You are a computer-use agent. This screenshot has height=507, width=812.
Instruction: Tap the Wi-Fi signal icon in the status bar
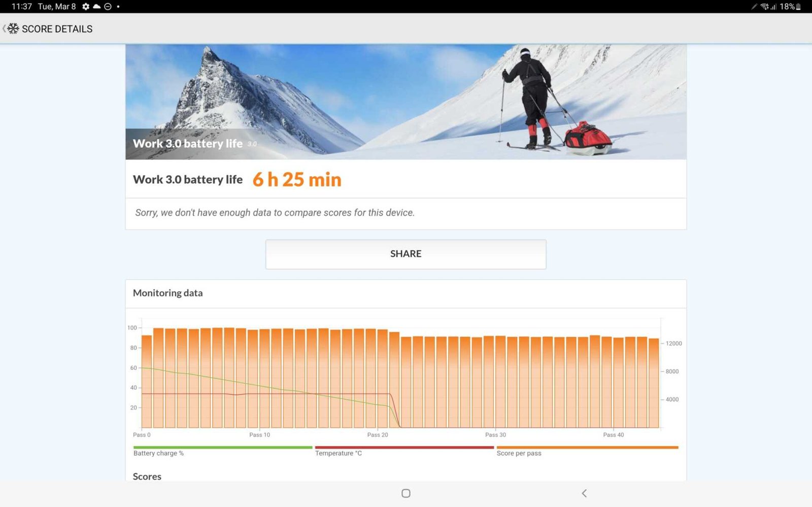pos(764,7)
